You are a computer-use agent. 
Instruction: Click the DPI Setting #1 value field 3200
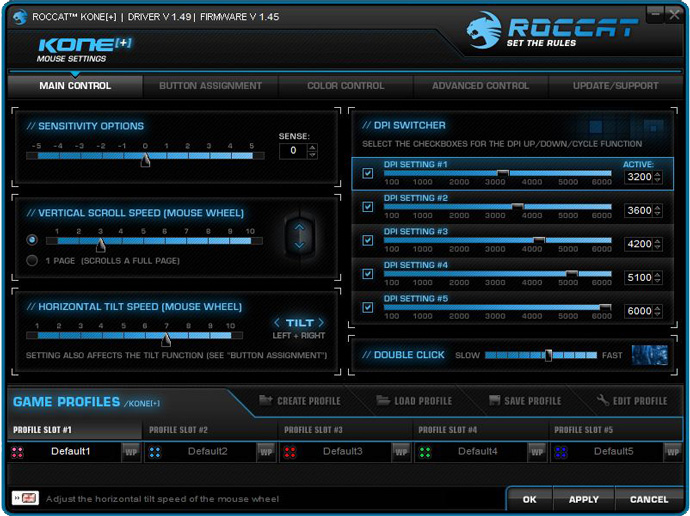(x=639, y=177)
